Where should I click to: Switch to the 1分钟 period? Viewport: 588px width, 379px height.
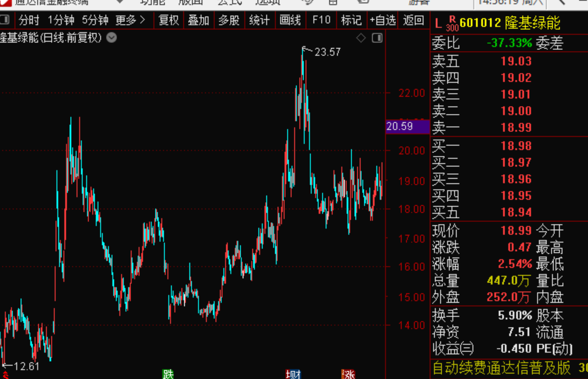pyautogui.click(x=61, y=20)
